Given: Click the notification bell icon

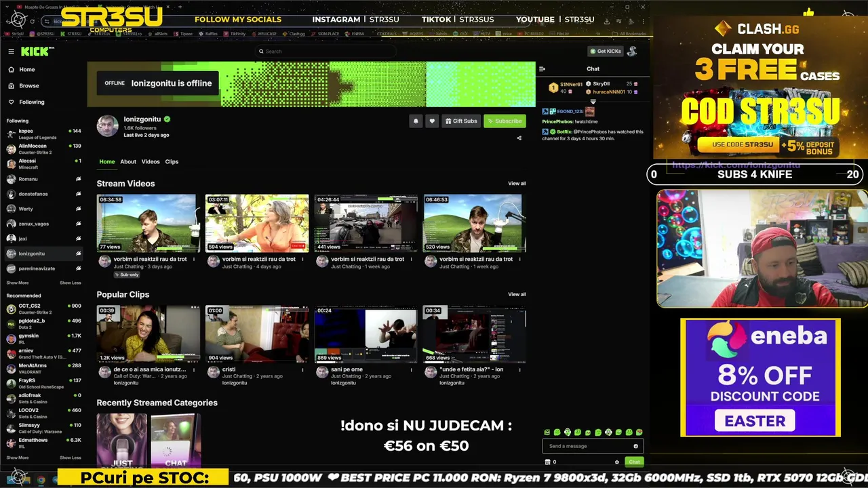Looking at the screenshot, I should tap(416, 121).
